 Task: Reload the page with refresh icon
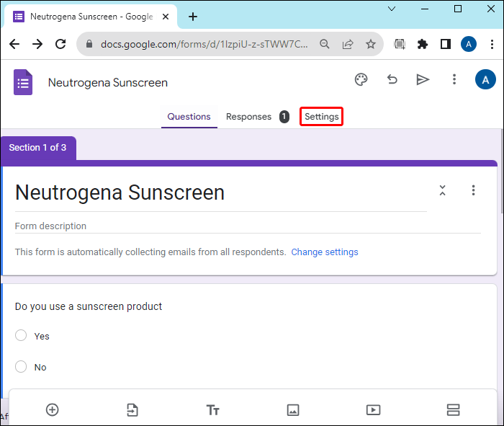pos(60,44)
